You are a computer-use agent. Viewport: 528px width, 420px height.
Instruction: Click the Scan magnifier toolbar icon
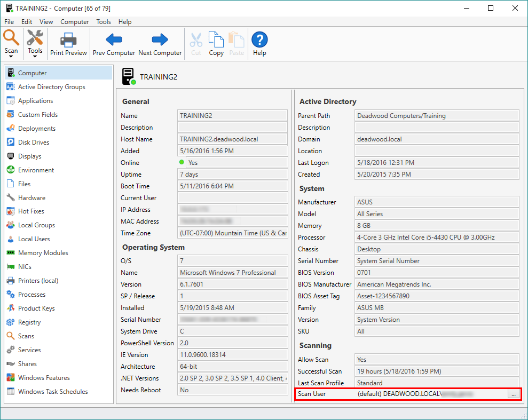(11, 37)
